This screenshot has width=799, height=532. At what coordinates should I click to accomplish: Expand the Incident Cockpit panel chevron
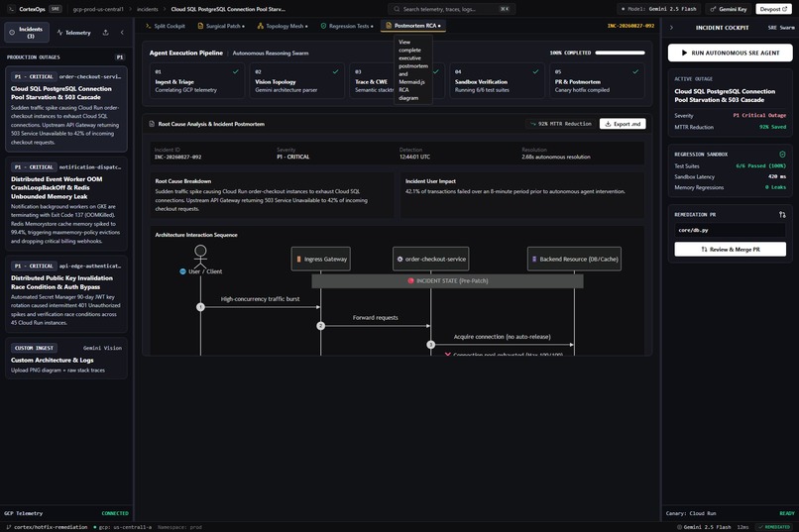point(671,28)
